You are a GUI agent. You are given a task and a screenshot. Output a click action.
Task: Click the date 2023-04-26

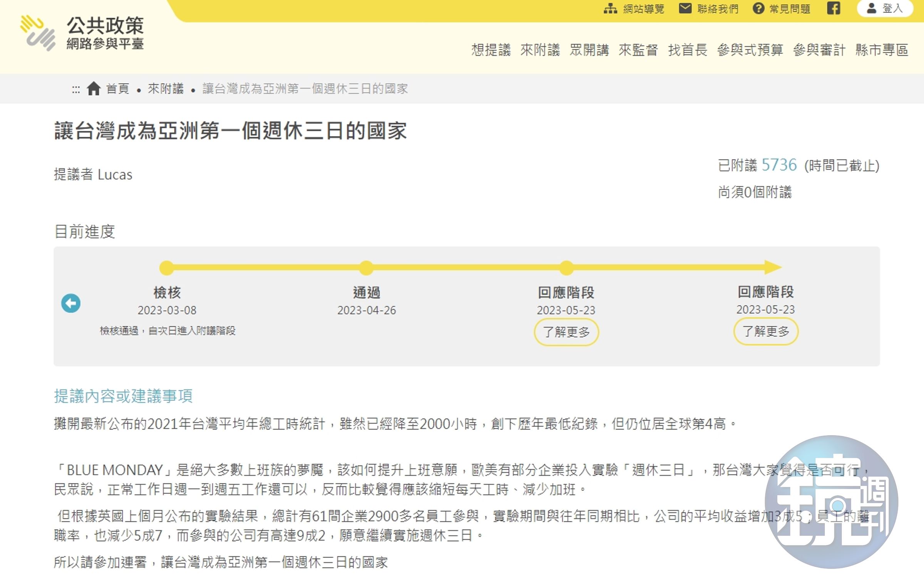[367, 311]
